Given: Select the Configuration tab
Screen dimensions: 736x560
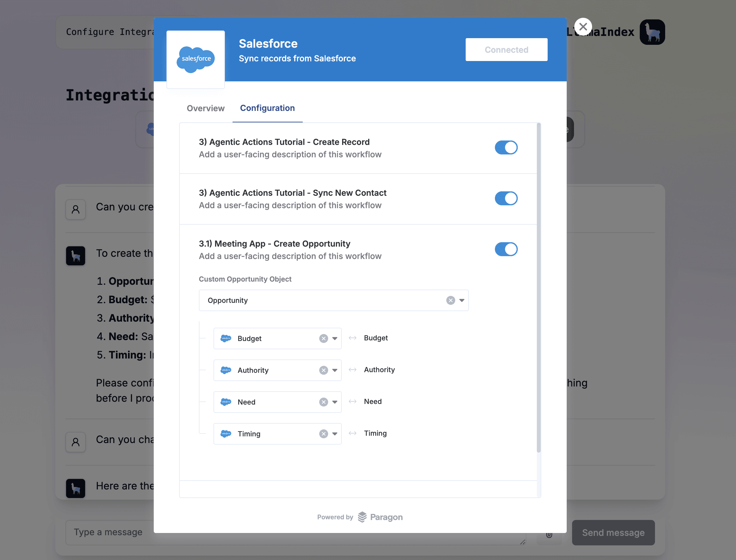Looking at the screenshot, I should (267, 108).
